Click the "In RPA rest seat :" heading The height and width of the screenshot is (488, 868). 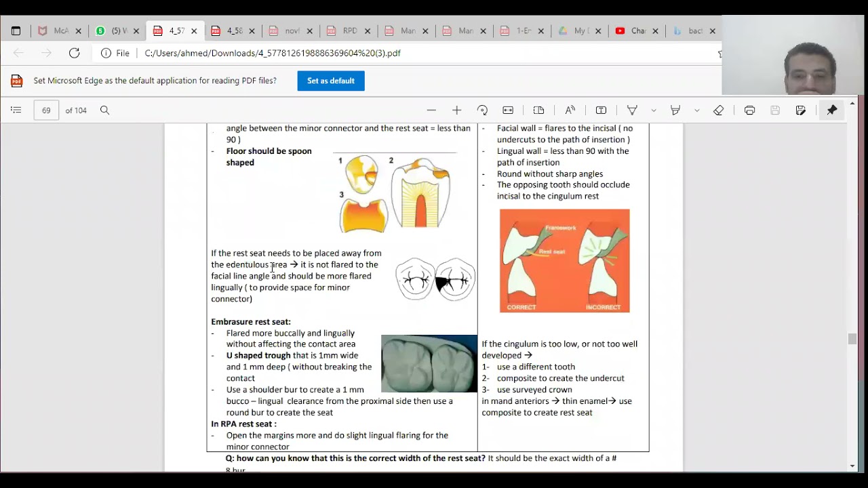243,424
